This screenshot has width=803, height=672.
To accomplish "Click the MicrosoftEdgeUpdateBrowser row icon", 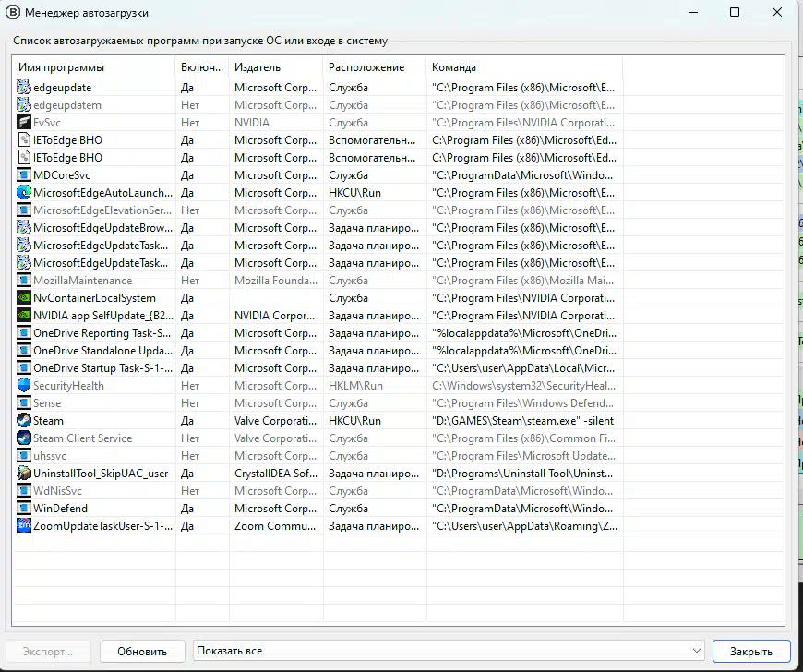I will click(24, 228).
